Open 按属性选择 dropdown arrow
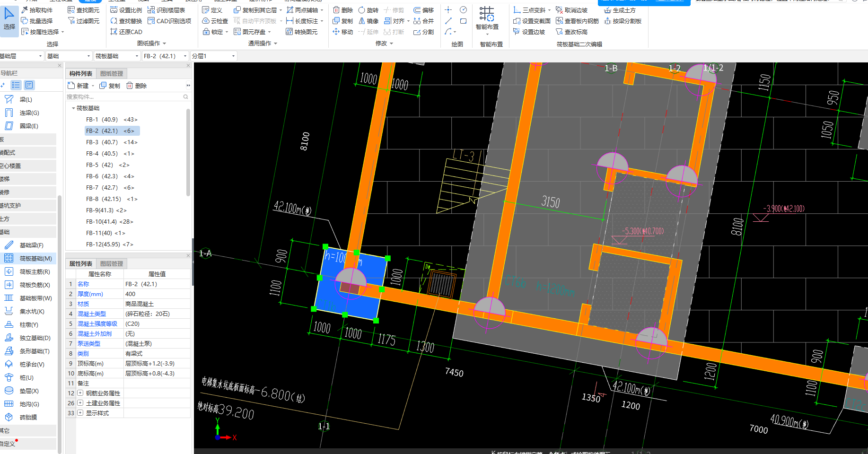The height and width of the screenshot is (454, 868). [62, 32]
